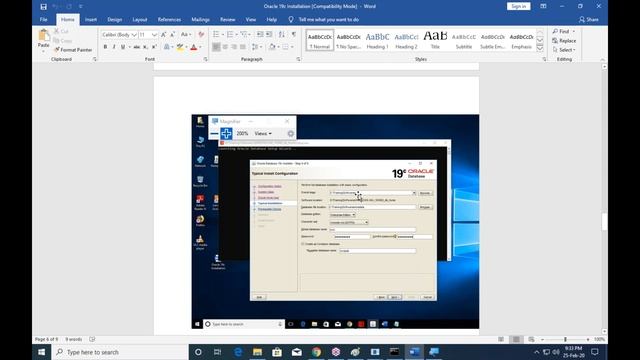Open the Paragraph dialog launcher

298,59
